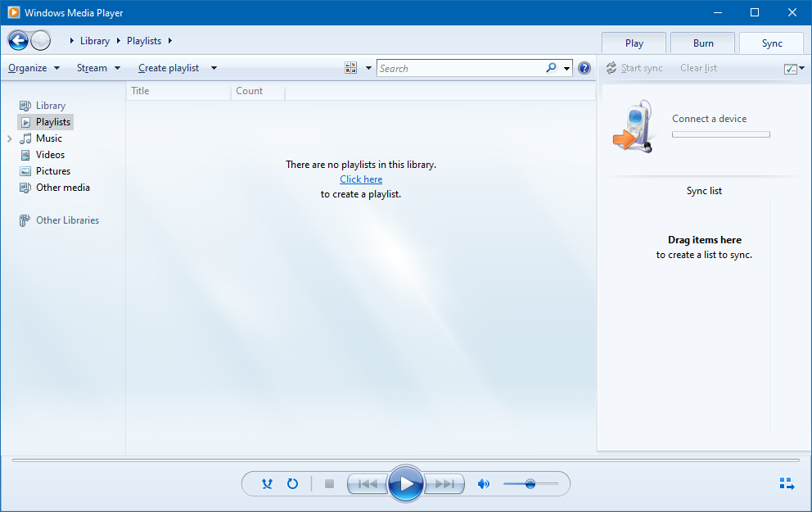Image resolution: width=812 pixels, height=512 pixels.
Task: Open the view options icon
Action: click(x=350, y=68)
